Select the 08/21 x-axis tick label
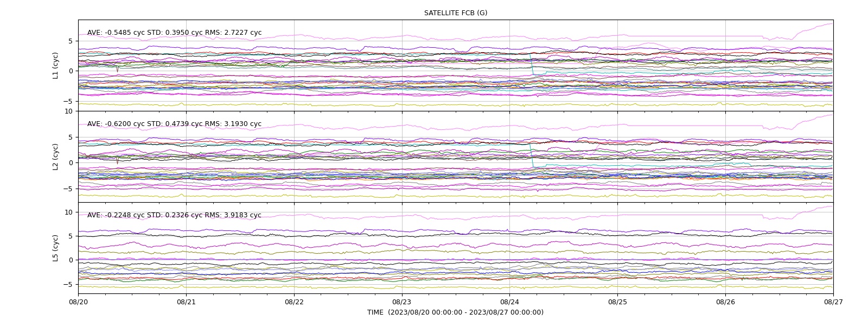Viewport: 868px width, 326px height. (186, 302)
